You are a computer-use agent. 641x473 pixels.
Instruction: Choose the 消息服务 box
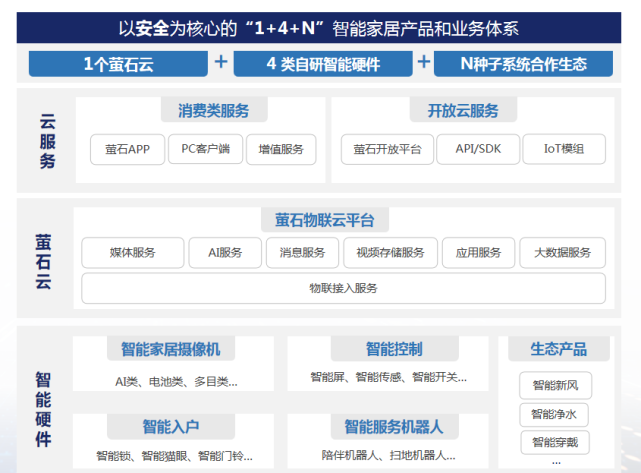[x=303, y=253]
